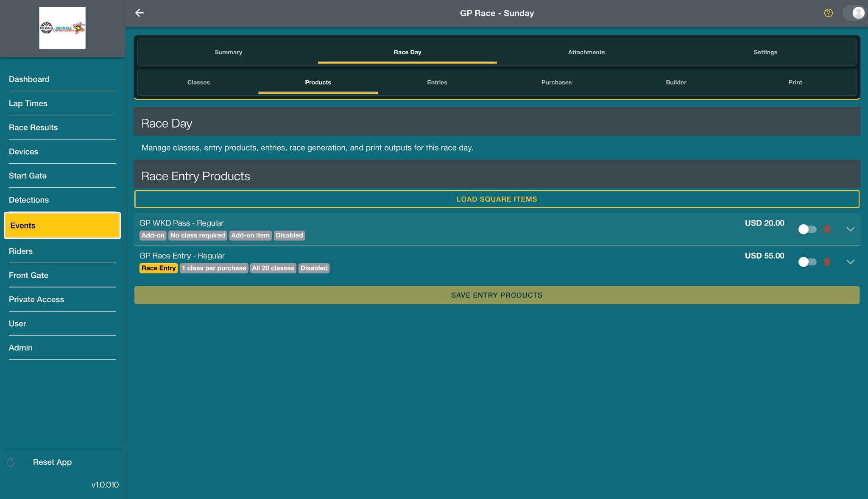
Task: Enable the GP Race Entry - Regular toggle
Action: point(807,262)
